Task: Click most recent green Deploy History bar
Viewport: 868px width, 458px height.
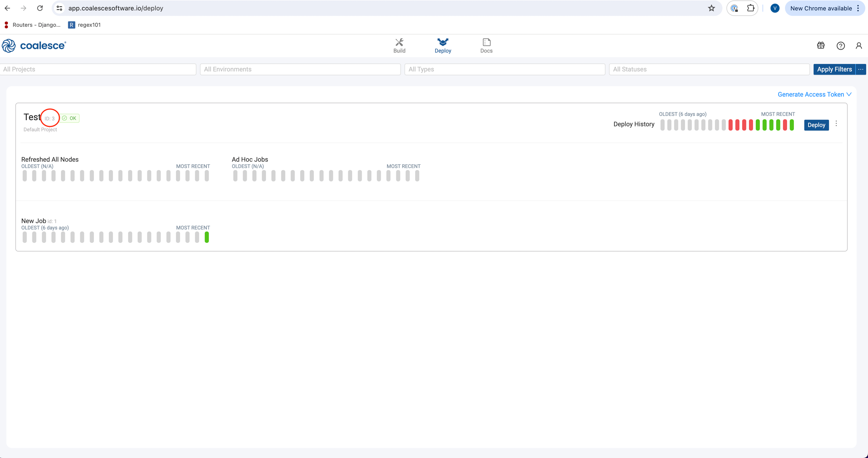Action: click(x=792, y=125)
